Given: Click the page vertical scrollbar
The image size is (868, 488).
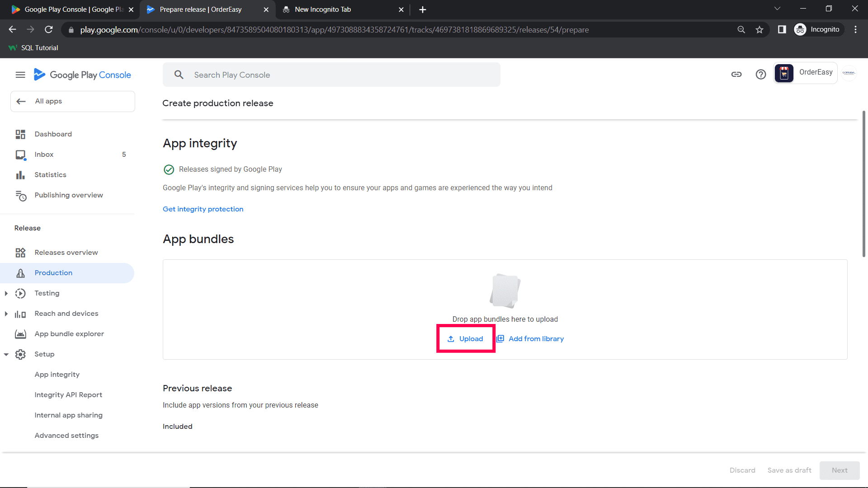Looking at the screenshot, I should point(863,183).
